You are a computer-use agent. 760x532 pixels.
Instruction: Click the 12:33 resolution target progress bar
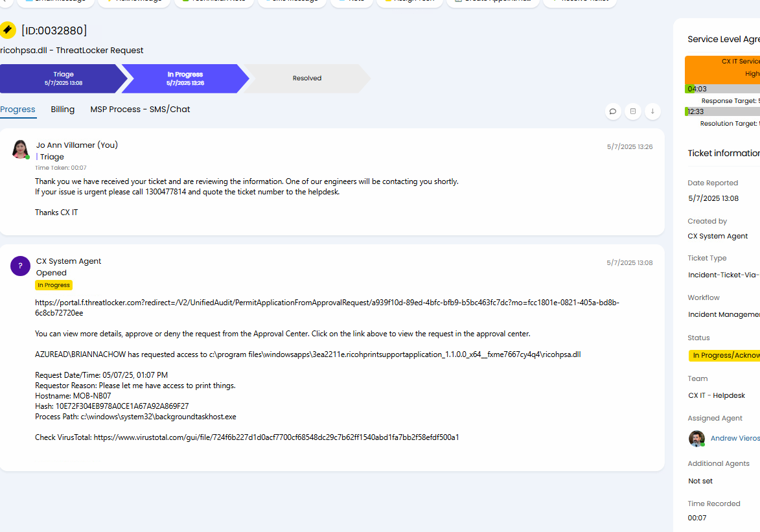pyautogui.click(x=722, y=111)
